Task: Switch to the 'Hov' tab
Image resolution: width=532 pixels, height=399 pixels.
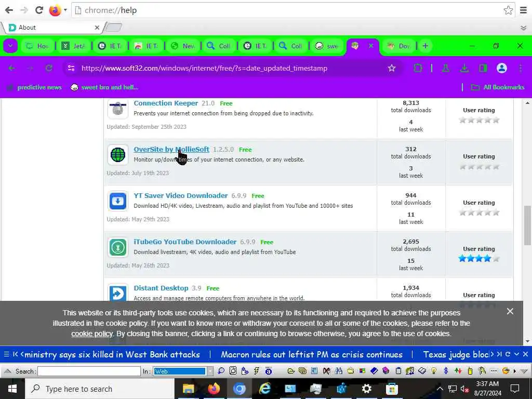Action: point(37,46)
